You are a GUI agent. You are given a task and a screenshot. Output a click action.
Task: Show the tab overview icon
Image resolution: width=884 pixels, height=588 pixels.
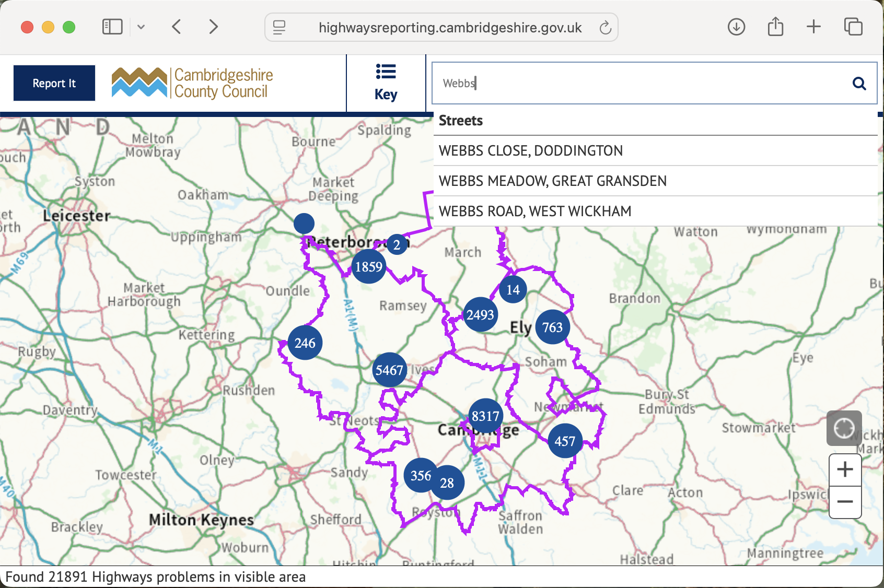(853, 27)
